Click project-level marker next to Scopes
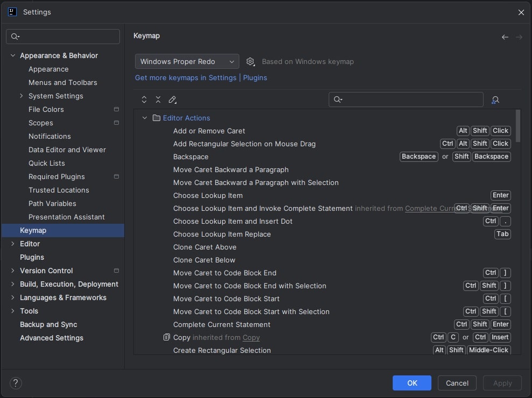The width and height of the screenshot is (532, 398). [x=116, y=123]
